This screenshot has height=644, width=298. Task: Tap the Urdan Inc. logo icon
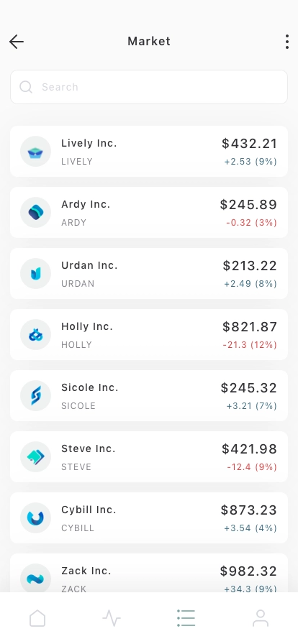click(36, 274)
